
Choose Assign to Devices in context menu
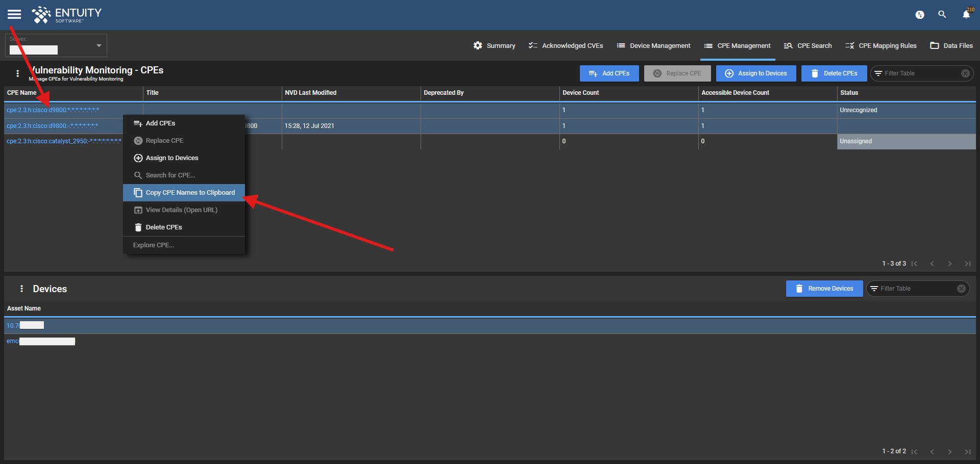[184, 158]
